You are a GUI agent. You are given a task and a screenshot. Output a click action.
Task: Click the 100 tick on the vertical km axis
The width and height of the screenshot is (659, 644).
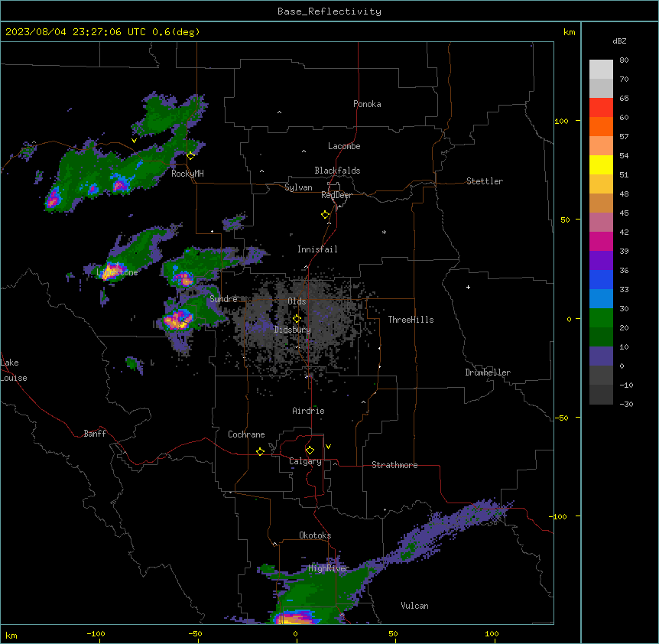[x=561, y=121]
